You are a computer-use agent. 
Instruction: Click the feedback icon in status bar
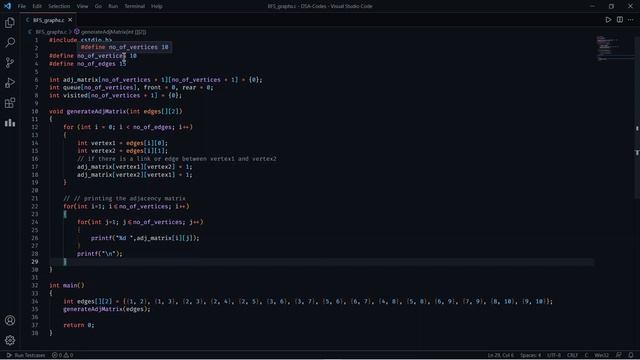[619, 355]
